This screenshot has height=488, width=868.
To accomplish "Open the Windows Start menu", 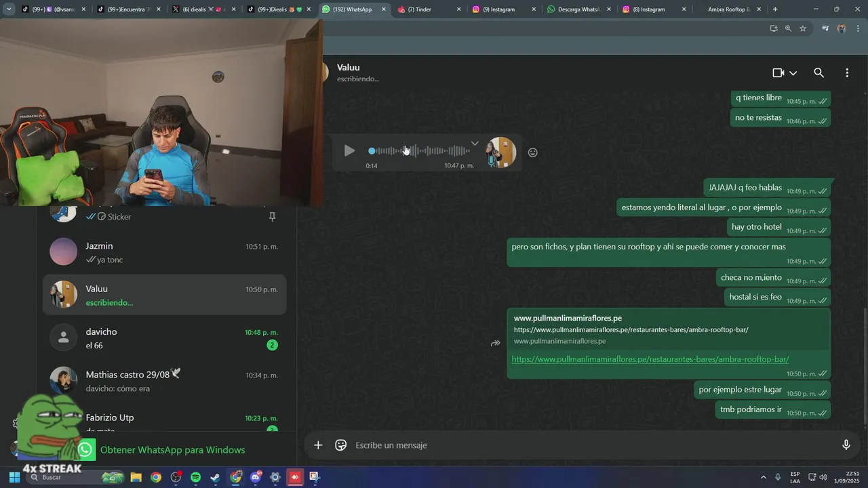I will coord(15,477).
